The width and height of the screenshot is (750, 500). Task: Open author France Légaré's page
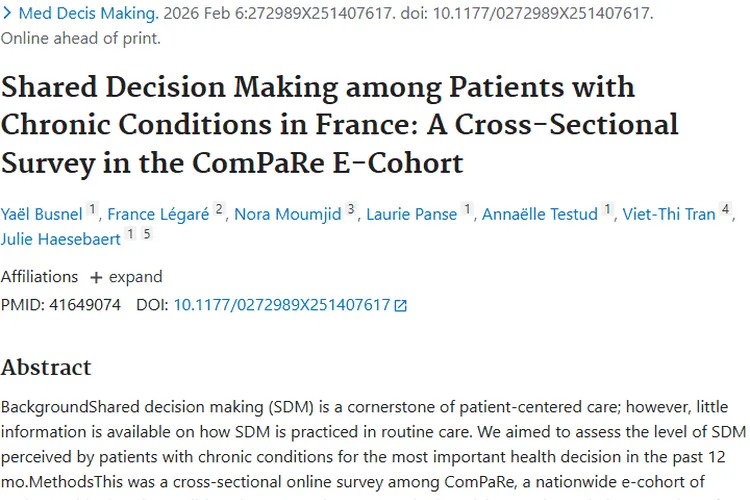(157, 214)
